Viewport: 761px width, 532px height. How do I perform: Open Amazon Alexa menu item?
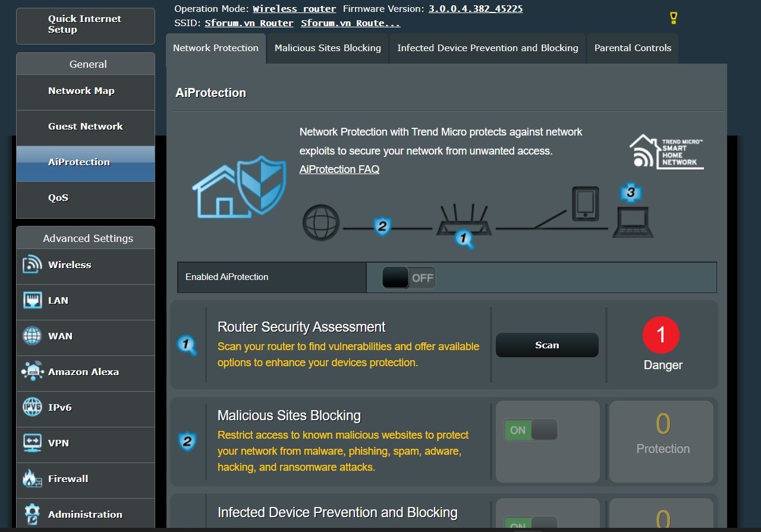point(86,373)
